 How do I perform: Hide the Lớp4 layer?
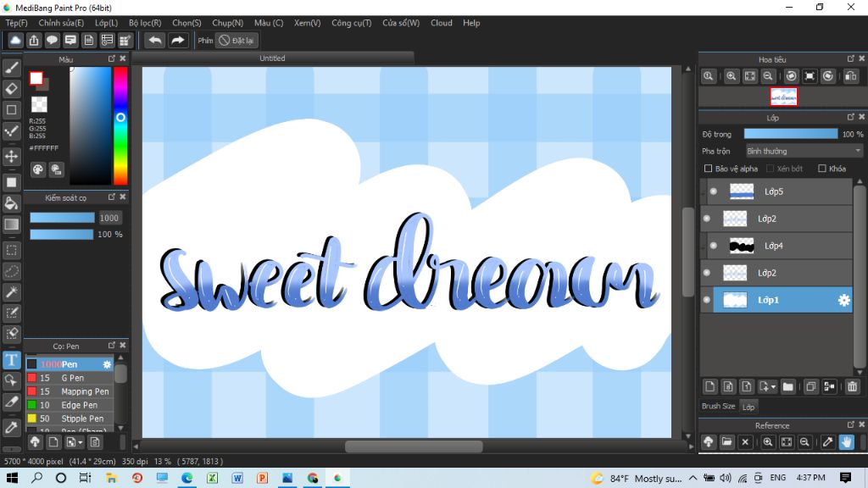tap(714, 246)
